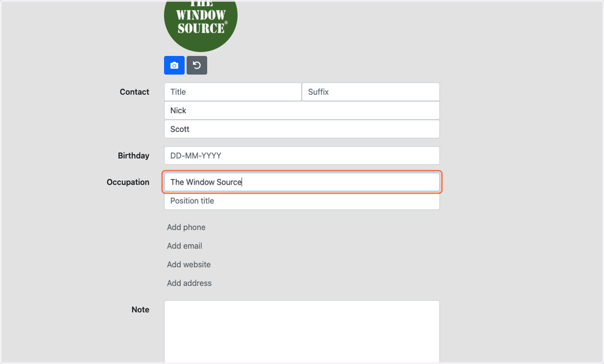Select the first name field containing Nick

[x=302, y=110]
